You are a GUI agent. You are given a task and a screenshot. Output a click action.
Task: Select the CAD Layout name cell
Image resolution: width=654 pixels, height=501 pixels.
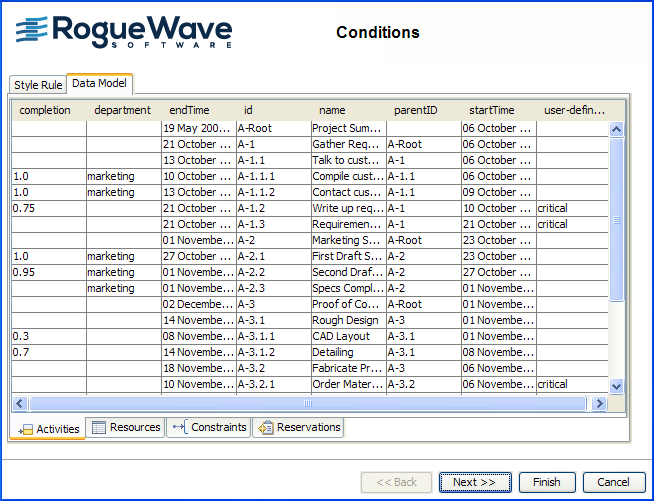(347, 336)
